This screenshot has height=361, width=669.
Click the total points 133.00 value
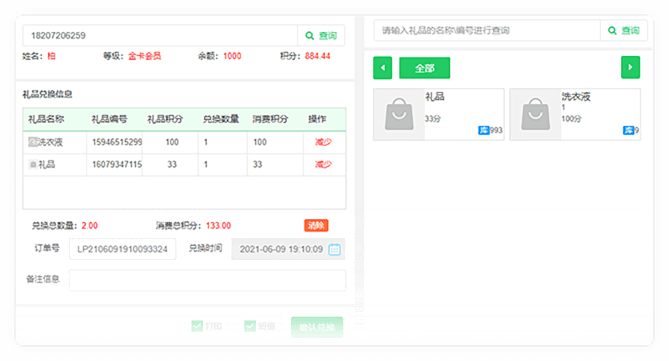[218, 225]
